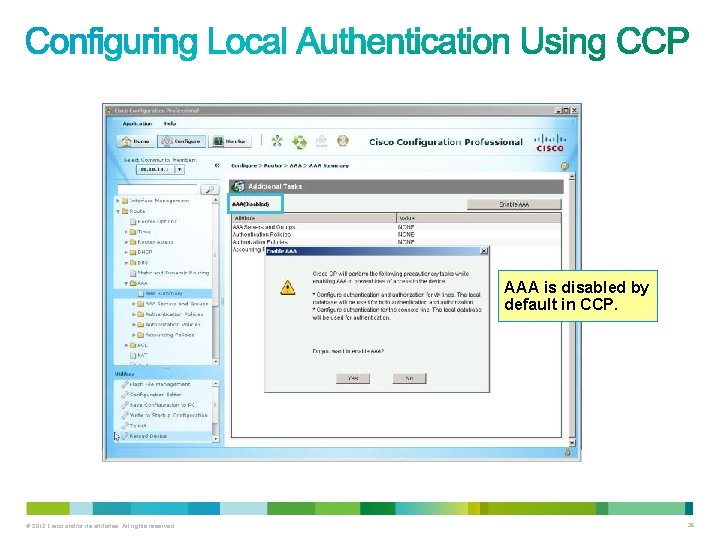Click the search magnifier button above the tree
This screenshot has width=720, height=540.
point(209,189)
